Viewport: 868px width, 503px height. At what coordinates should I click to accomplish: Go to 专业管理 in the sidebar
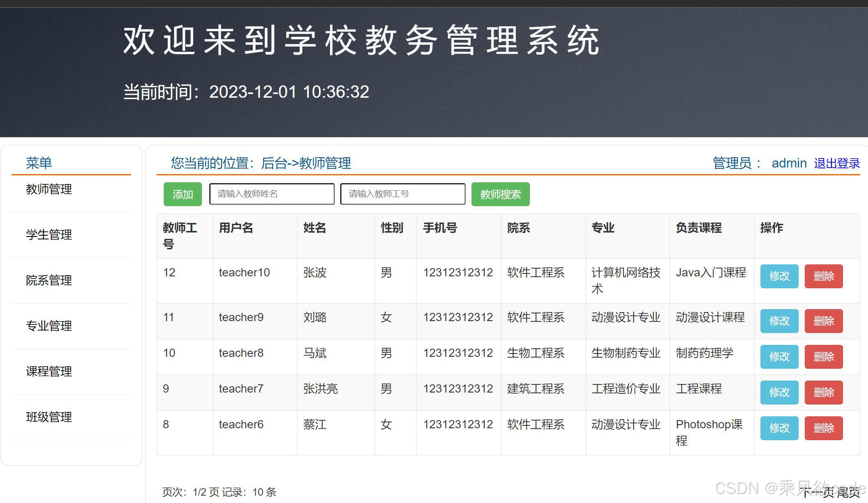click(49, 326)
